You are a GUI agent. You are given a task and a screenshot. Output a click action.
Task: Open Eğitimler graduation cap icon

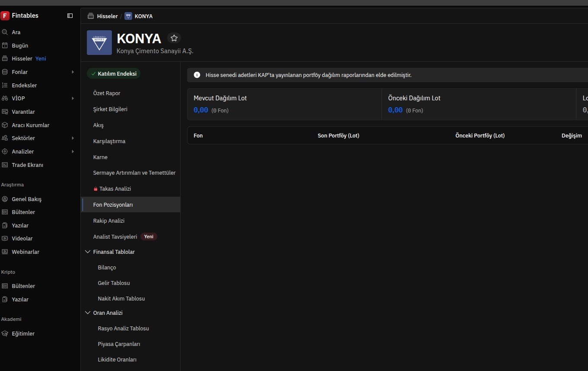pyautogui.click(x=5, y=333)
